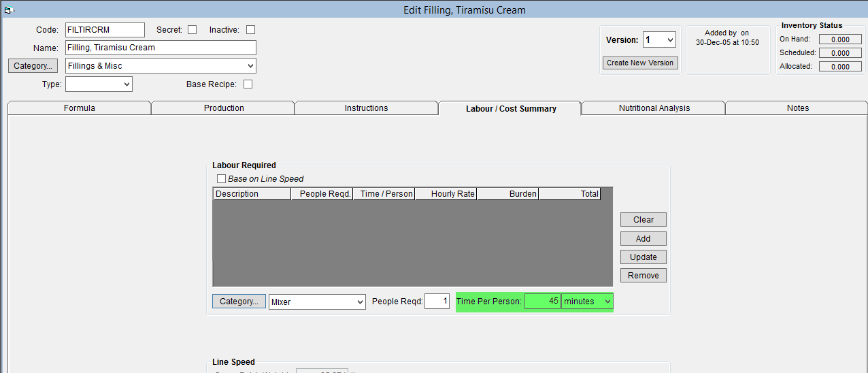Check Base on Line Speed option

click(x=221, y=179)
